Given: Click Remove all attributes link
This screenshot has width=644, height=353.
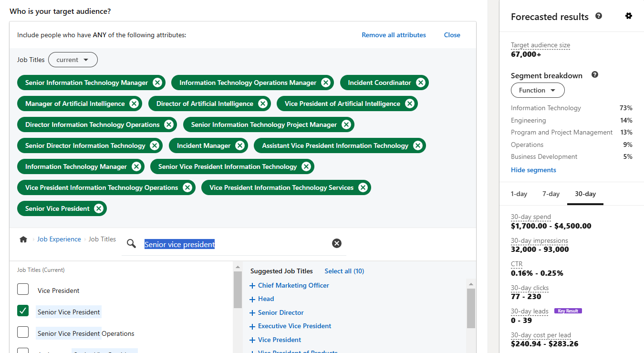Looking at the screenshot, I should click(x=394, y=35).
